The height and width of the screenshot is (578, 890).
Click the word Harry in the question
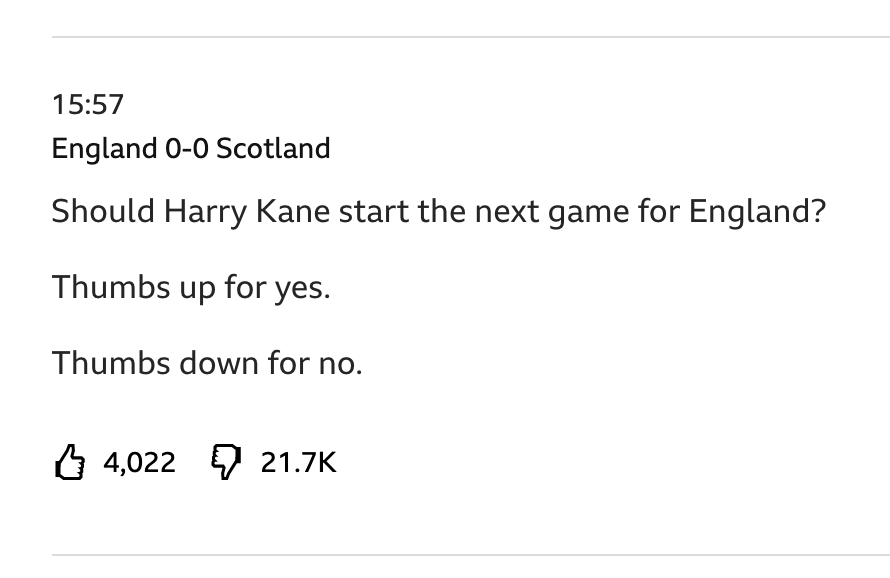click(x=205, y=212)
